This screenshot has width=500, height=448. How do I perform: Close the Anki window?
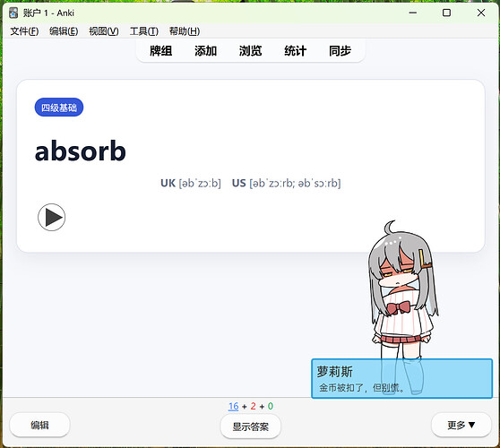(481, 13)
